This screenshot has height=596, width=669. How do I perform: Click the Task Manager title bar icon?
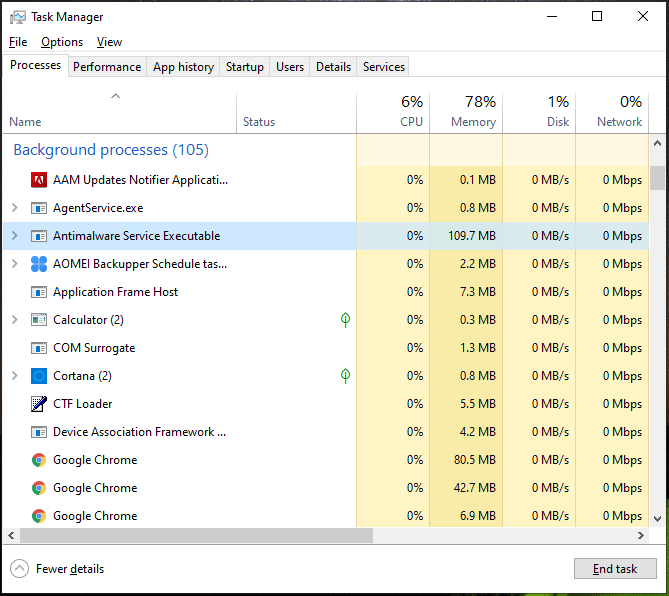tap(18, 17)
